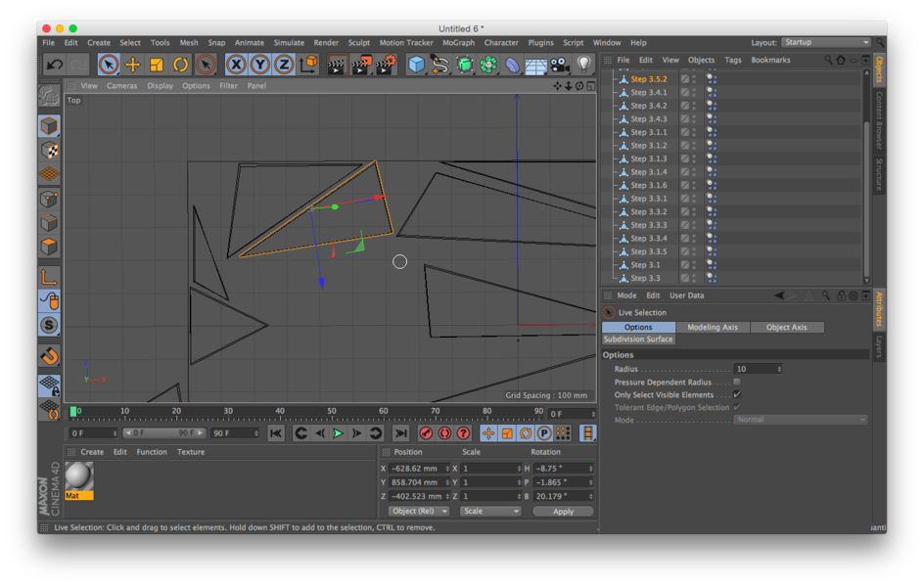The width and height of the screenshot is (924, 587).
Task: Go to start of timeline
Action: 275,433
